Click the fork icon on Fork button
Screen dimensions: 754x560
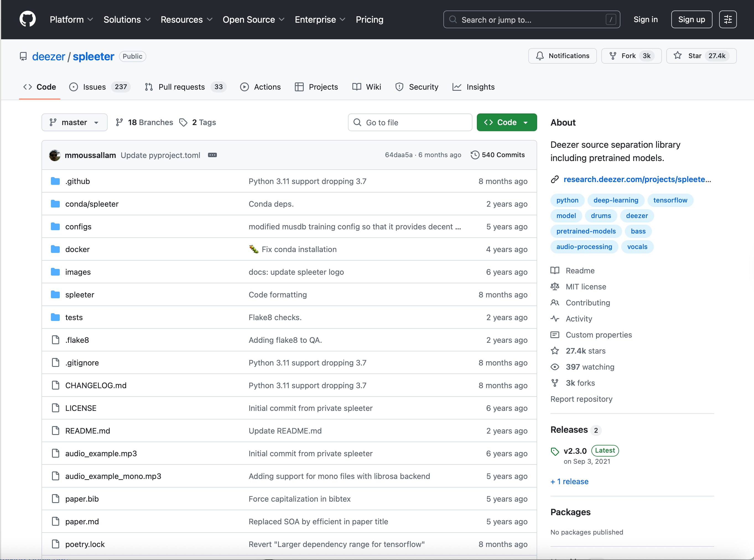click(x=613, y=56)
